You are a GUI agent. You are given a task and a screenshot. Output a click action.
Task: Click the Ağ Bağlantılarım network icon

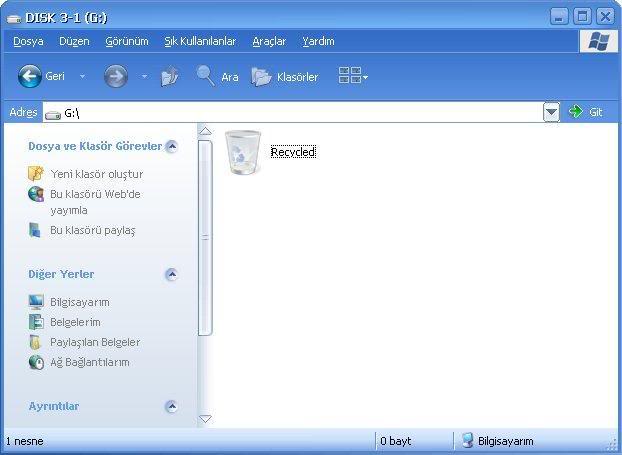pyautogui.click(x=36, y=362)
